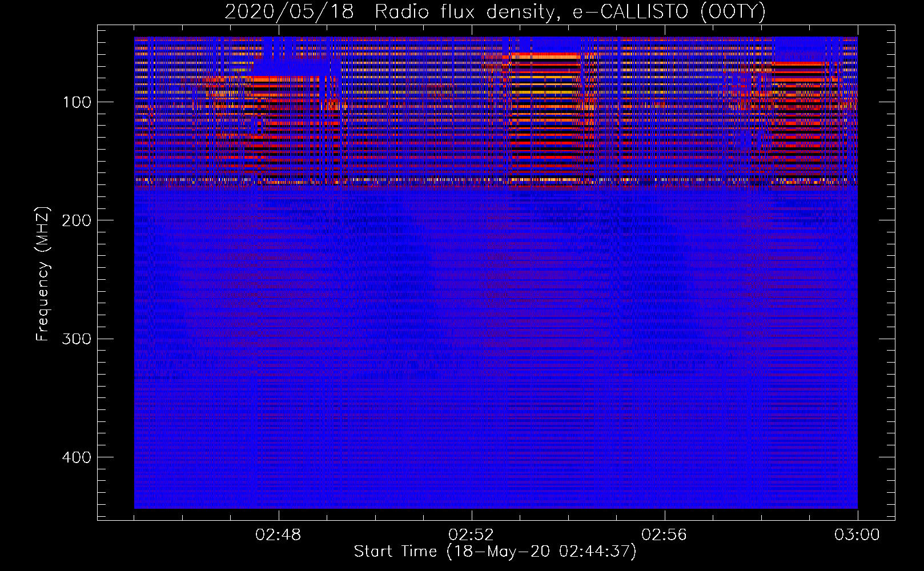Click the 'Start Time (18-May-20 02:44:37)' label

coord(495,552)
